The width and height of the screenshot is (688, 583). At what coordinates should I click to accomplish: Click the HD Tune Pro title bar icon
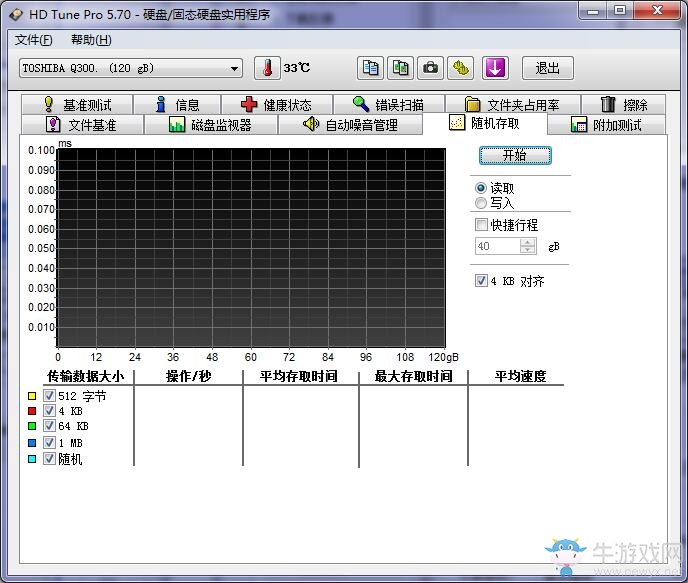coord(16,14)
